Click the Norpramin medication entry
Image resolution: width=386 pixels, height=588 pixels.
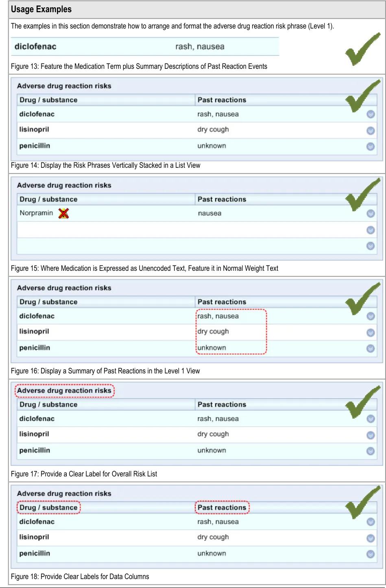[x=36, y=213]
